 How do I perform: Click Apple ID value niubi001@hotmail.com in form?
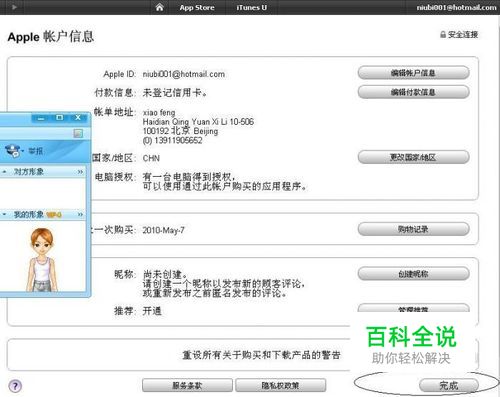pyautogui.click(x=184, y=74)
